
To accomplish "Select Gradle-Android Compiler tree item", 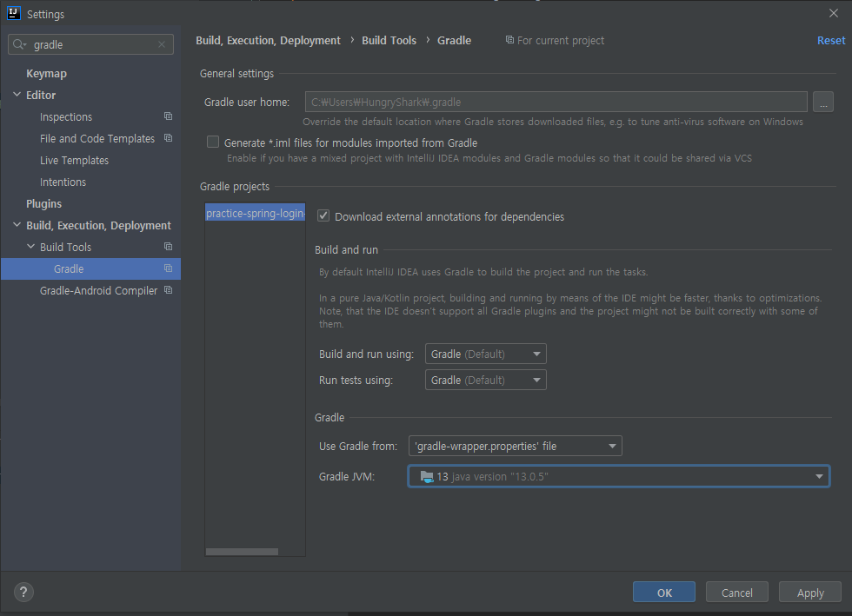I will coord(98,290).
